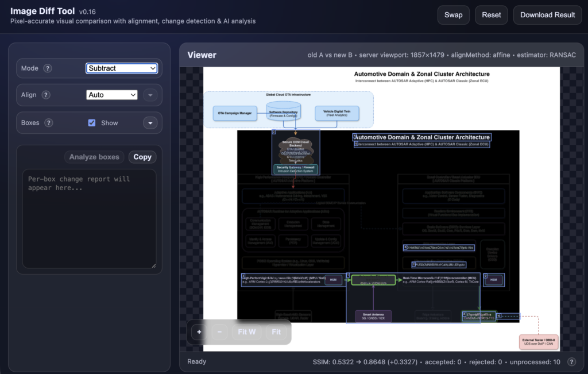Click the OTA Campaign Manager block
Screen dimensions: 588x374
click(235, 113)
